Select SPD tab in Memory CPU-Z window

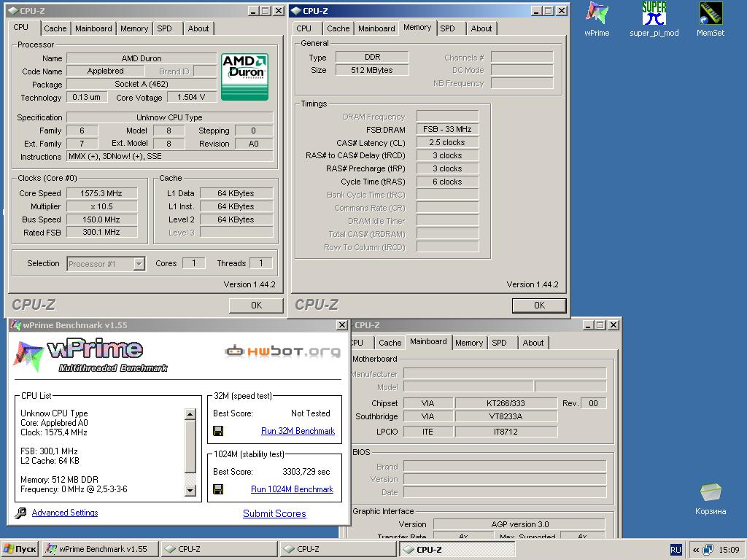[447, 28]
